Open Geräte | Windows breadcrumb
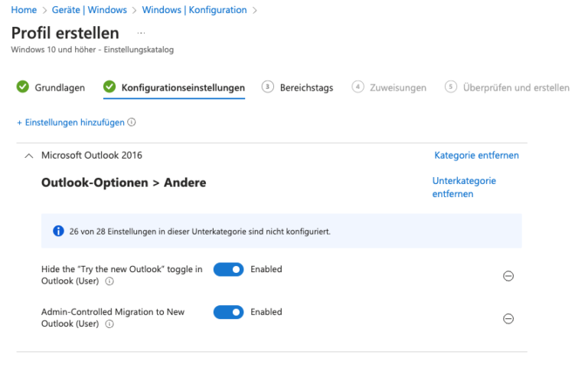 [x=90, y=10]
